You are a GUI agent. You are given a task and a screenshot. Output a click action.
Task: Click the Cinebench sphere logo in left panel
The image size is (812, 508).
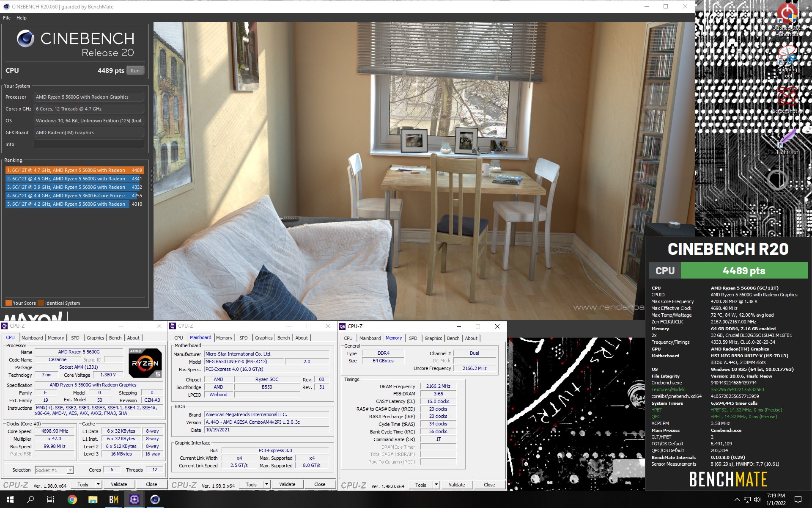pos(25,39)
